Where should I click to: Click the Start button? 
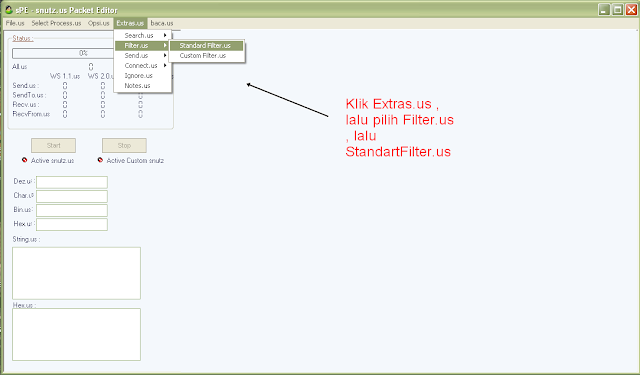coord(53,145)
